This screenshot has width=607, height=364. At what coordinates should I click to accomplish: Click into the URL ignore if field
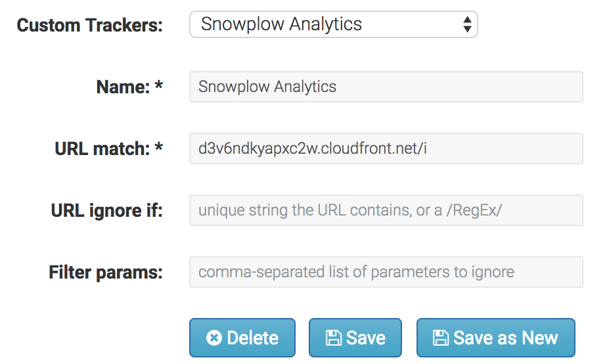click(x=386, y=210)
